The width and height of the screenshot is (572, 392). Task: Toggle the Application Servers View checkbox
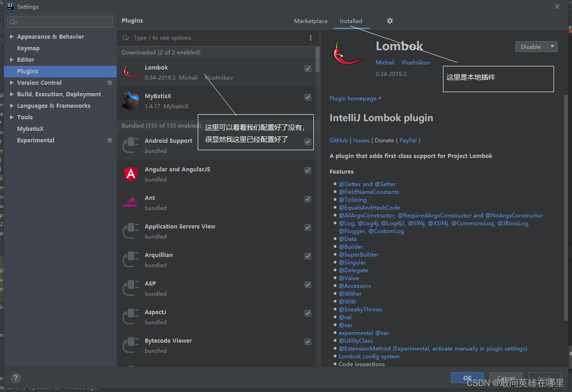[308, 228]
